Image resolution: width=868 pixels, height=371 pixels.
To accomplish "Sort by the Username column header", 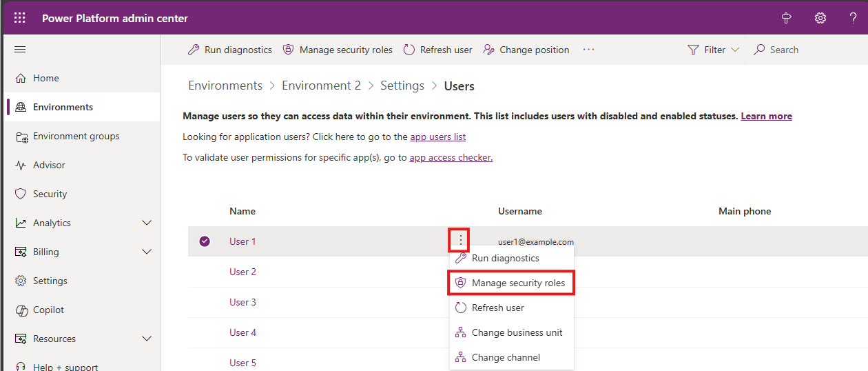I will pyautogui.click(x=520, y=211).
